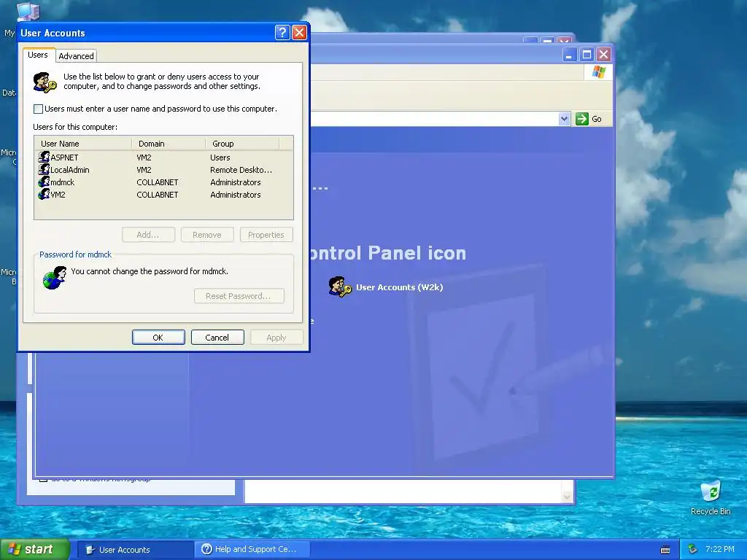
Task: Click the Reset Password... button
Action: (x=239, y=296)
